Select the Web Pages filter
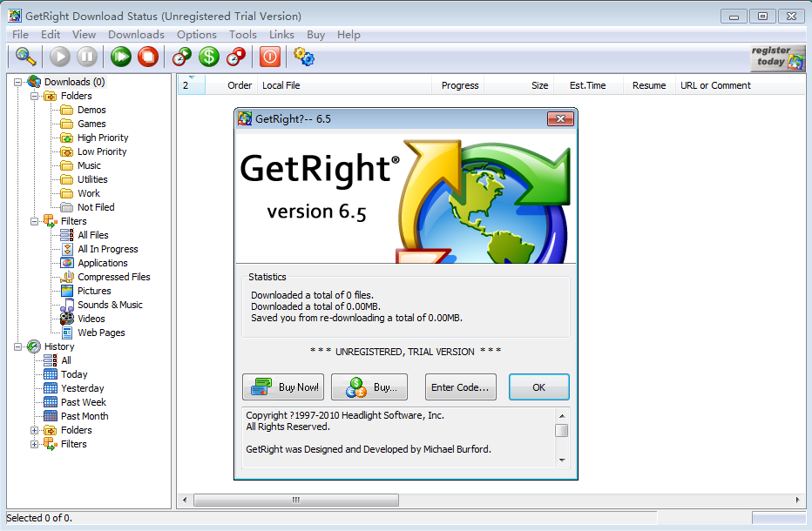The width and height of the screenshot is (812, 531). [x=101, y=333]
